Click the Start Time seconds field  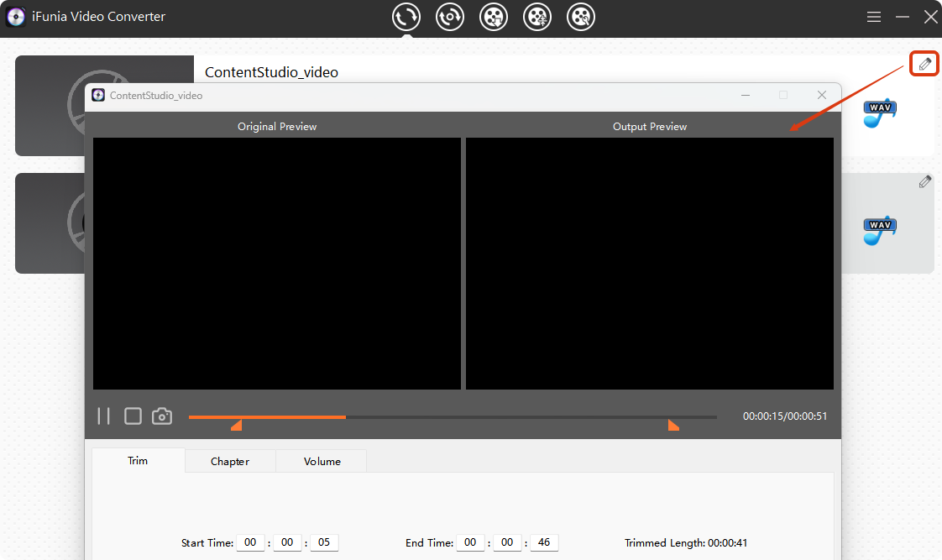pos(324,542)
